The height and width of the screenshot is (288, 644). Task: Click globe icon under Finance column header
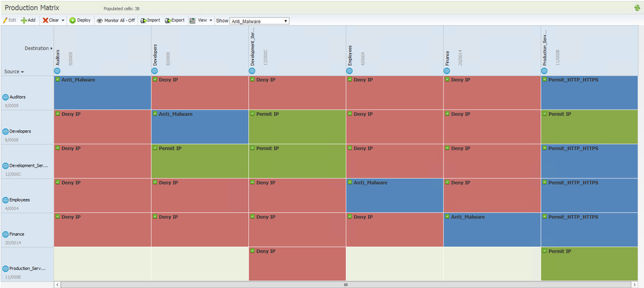(x=447, y=71)
